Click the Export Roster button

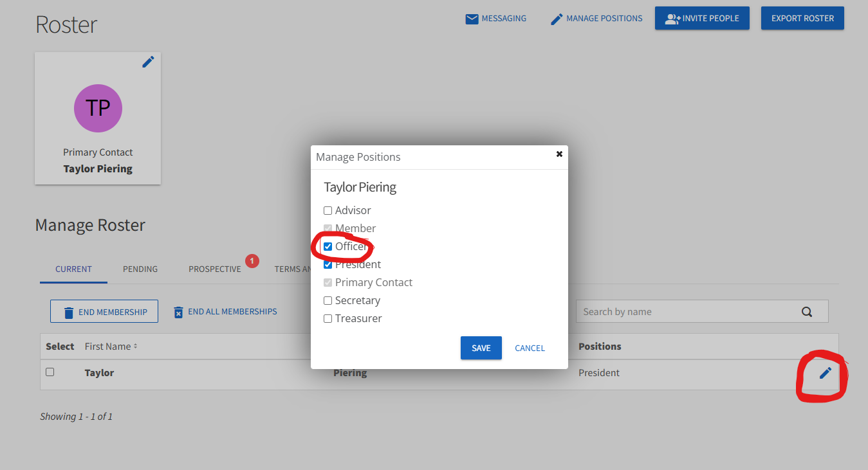click(x=802, y=18)
